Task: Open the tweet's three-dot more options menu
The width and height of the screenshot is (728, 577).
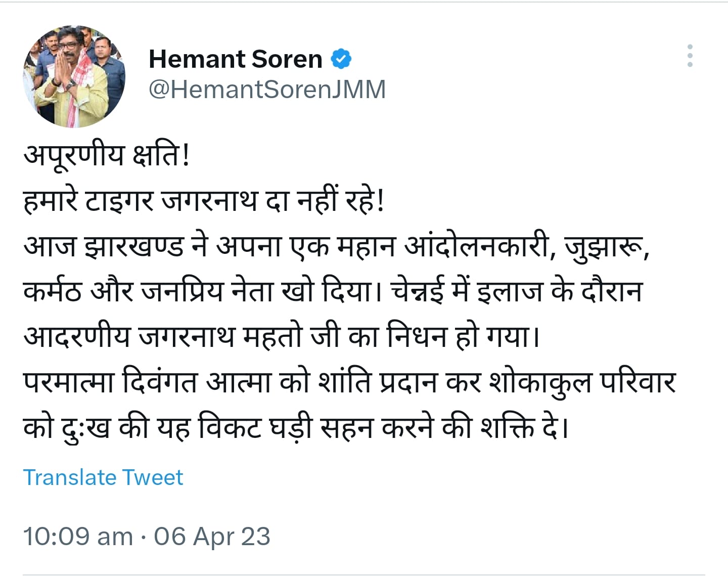Action: click(x=690, y=56)
